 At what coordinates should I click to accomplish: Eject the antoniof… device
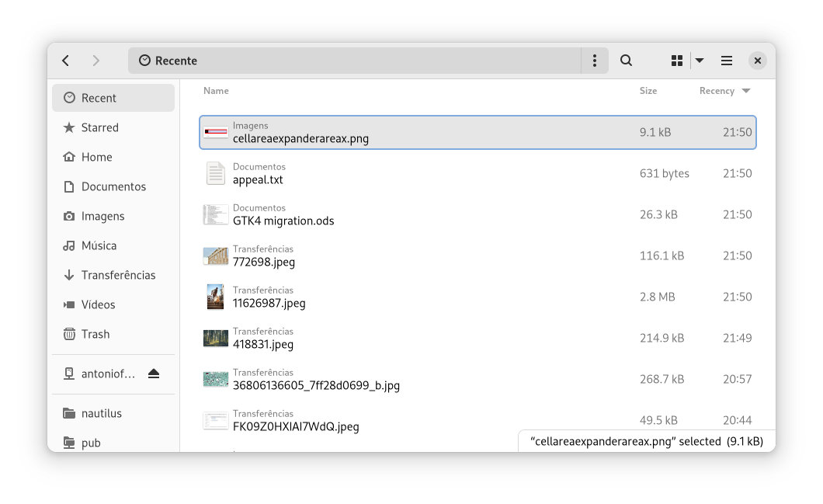coord(153,374)
